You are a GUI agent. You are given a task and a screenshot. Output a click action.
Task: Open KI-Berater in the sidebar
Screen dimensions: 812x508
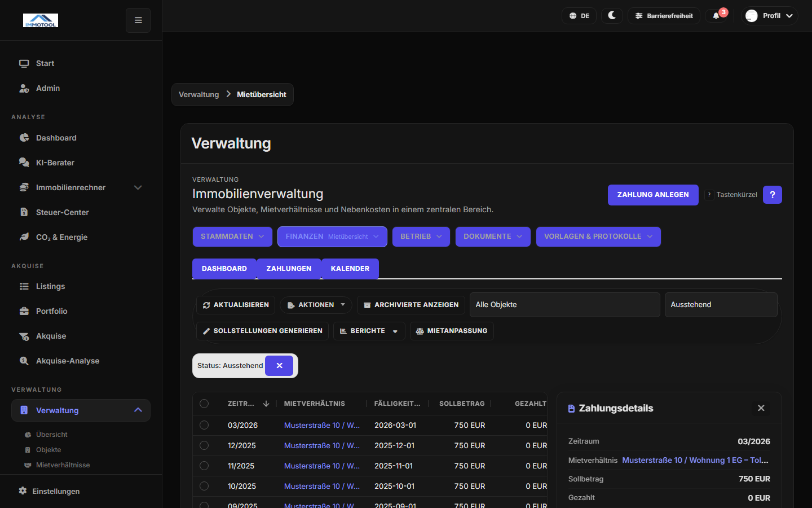coord(54,163)
